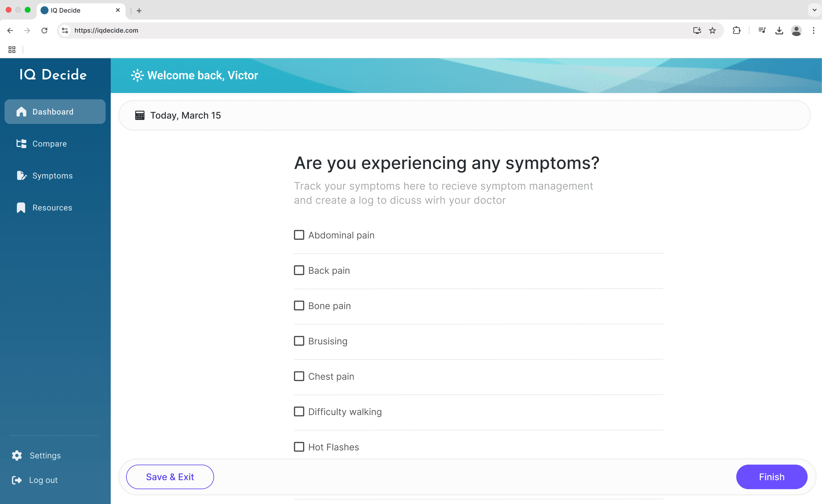Click the Save & Exit button
The image size is (822, 504).
[x=170, y=477]
